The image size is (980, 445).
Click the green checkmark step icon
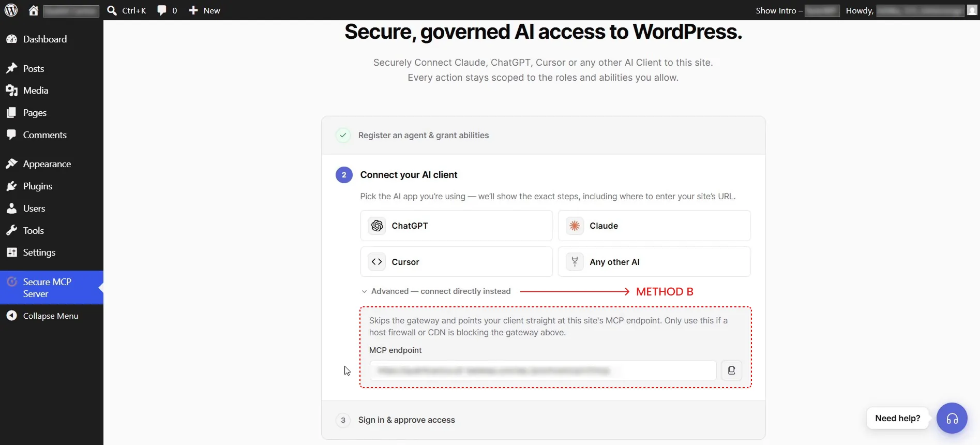click(343, 135)
